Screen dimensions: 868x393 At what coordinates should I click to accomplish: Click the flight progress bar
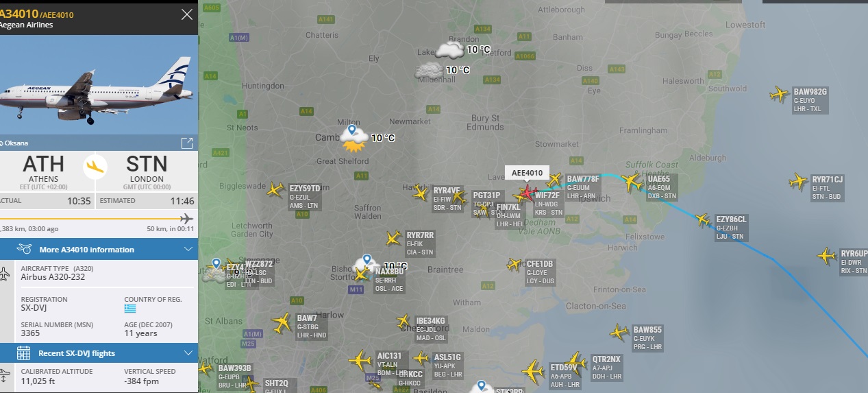pyautogui.click(x=96, y=219)
